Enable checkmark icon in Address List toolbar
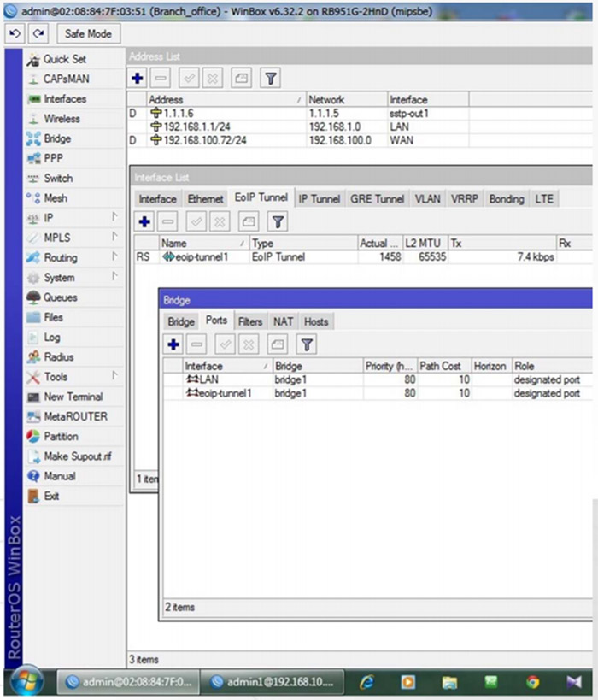598x700 pixels. pos(189,79)
